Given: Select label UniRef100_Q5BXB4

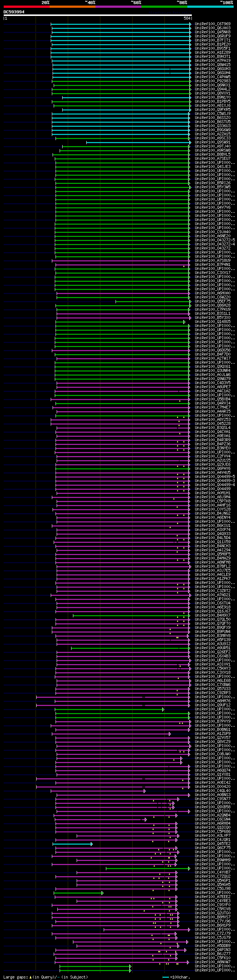Looking at the screenshot, I should click(213, 399).
